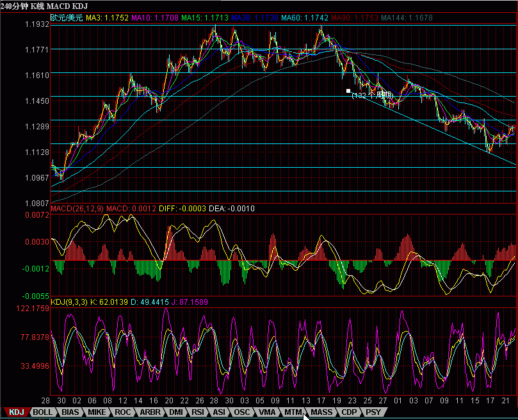Click the '(132 个周期)' trendline annotation text
Screen dimensions: 518x420
pos(373,95)
